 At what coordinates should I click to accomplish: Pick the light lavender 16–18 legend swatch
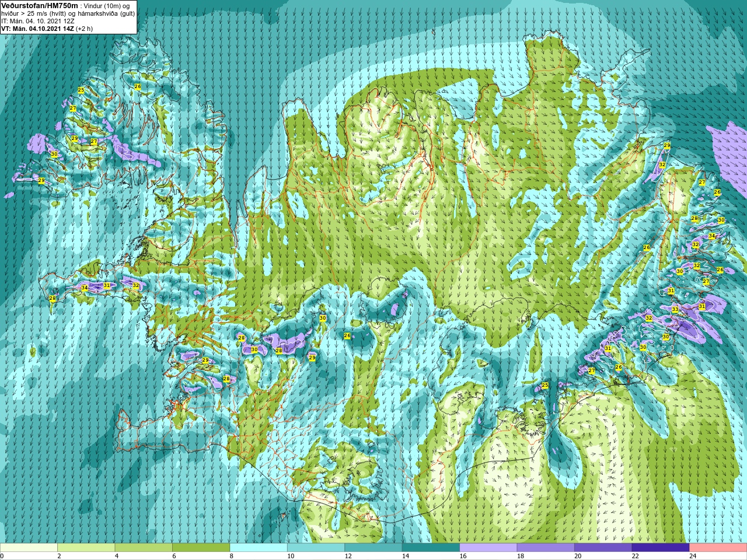[488, 547]
